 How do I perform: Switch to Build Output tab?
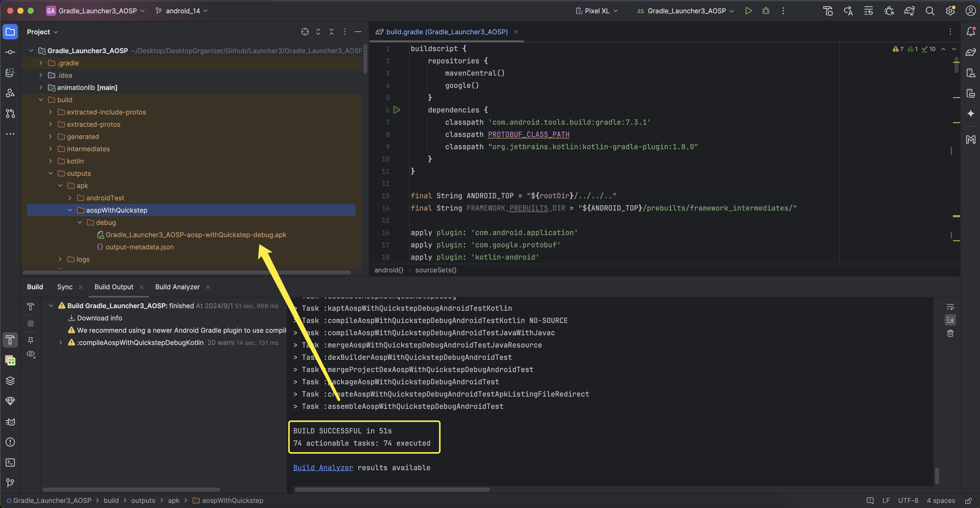114,287
